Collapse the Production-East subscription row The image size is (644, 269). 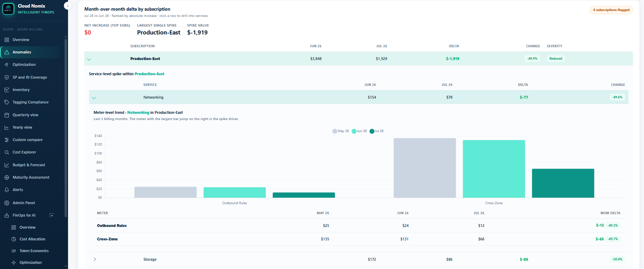click(x=89, y=59)
